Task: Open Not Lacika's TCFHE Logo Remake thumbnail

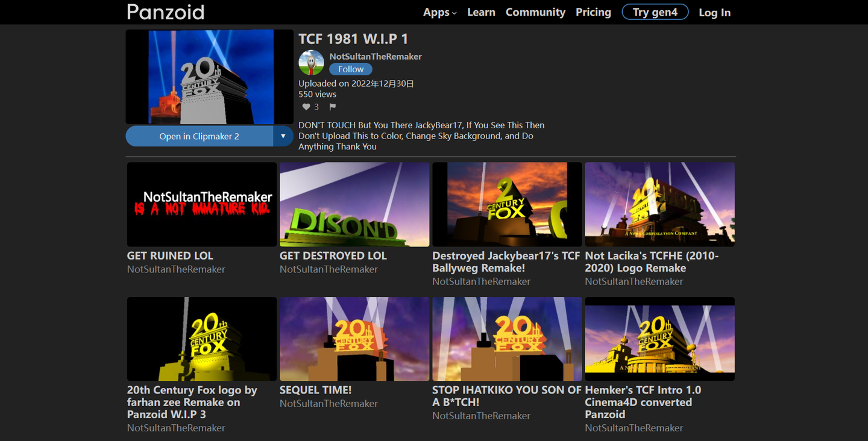Action: 659,204
